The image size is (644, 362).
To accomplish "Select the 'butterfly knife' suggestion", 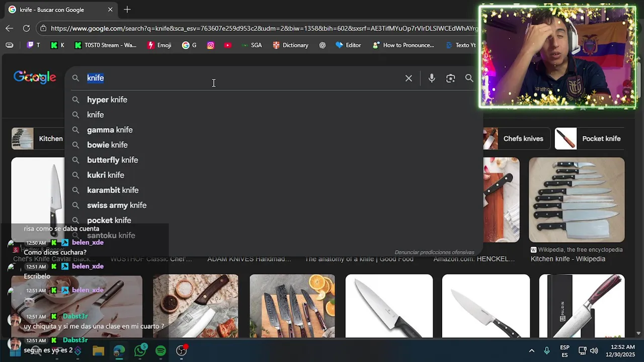I will 274,160.
